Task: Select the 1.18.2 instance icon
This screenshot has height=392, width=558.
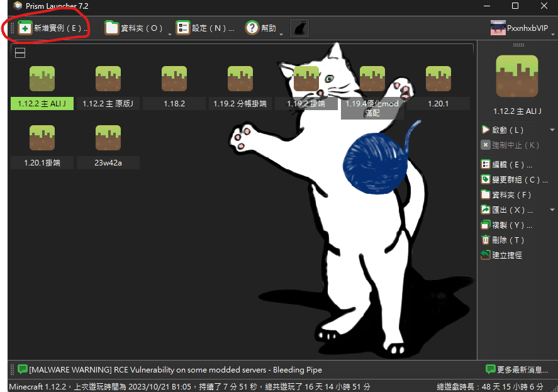Action: click(174, 79)
